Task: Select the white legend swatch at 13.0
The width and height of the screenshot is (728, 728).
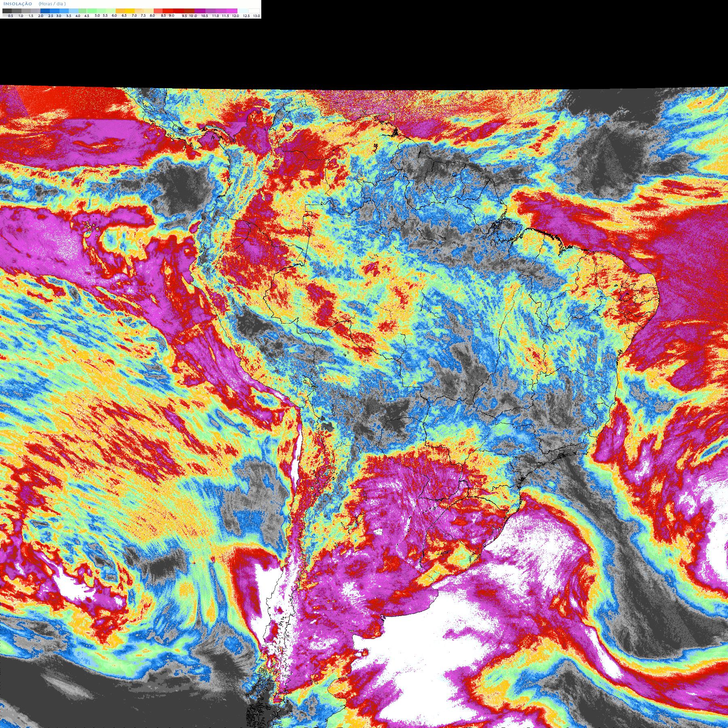Action: [x=254, y=11]
